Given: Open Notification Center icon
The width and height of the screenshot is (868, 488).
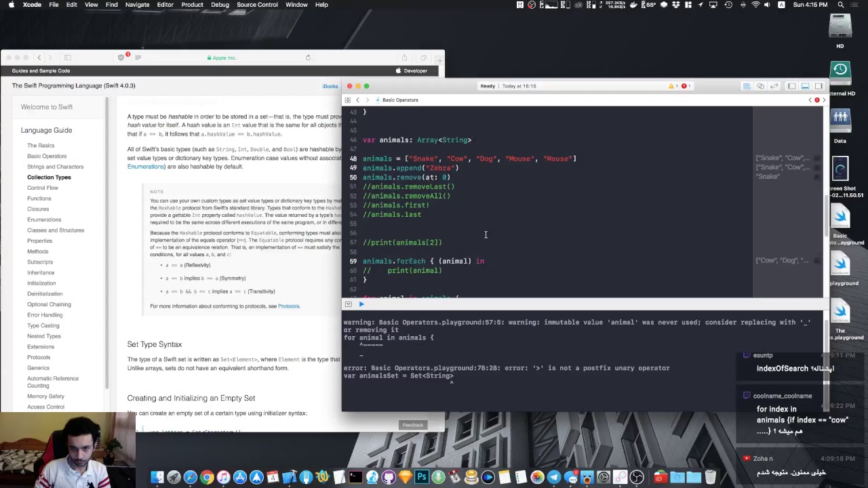Looking at the screenshot, I should point(855,5).
